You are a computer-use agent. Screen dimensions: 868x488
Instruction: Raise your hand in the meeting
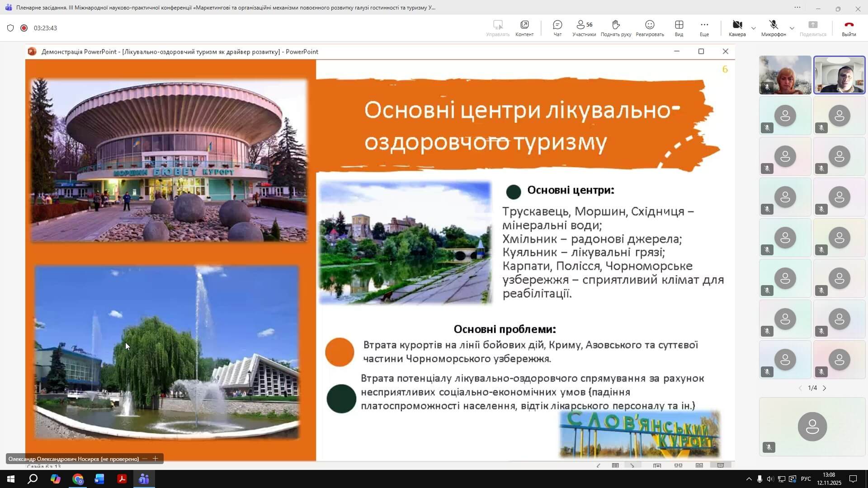[616, 28]
